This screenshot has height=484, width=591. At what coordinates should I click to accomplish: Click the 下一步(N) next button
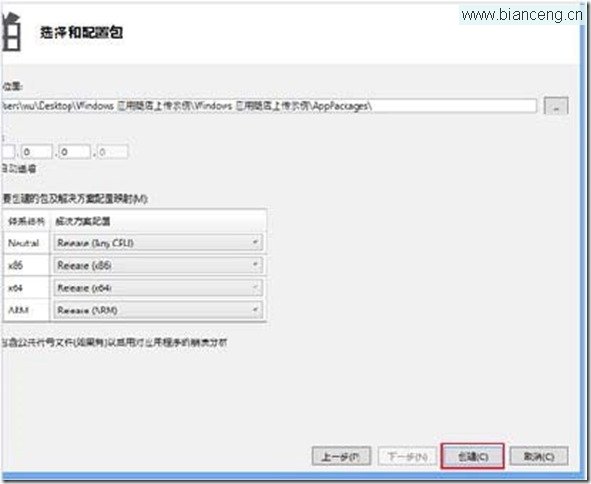coord(407,456)
